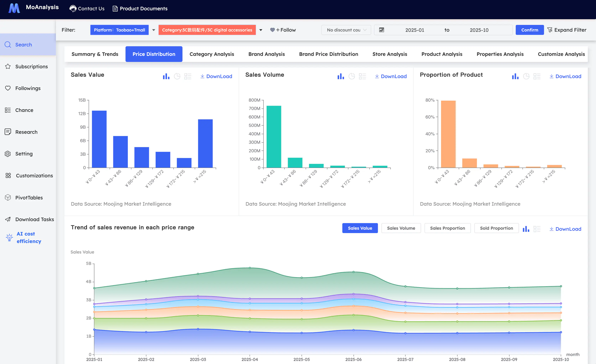
Task: Expand the Platform filter dropdown
Action: [154, 30]
